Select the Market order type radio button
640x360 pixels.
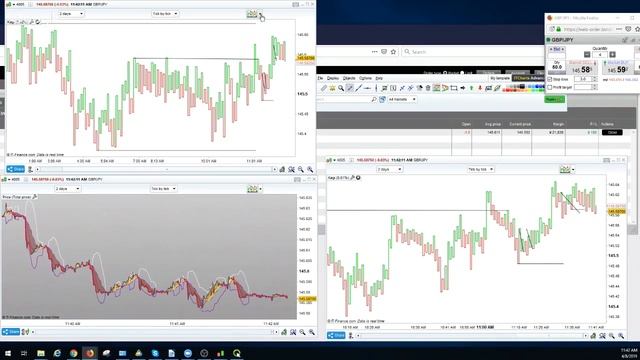click(x=445, y=73)
